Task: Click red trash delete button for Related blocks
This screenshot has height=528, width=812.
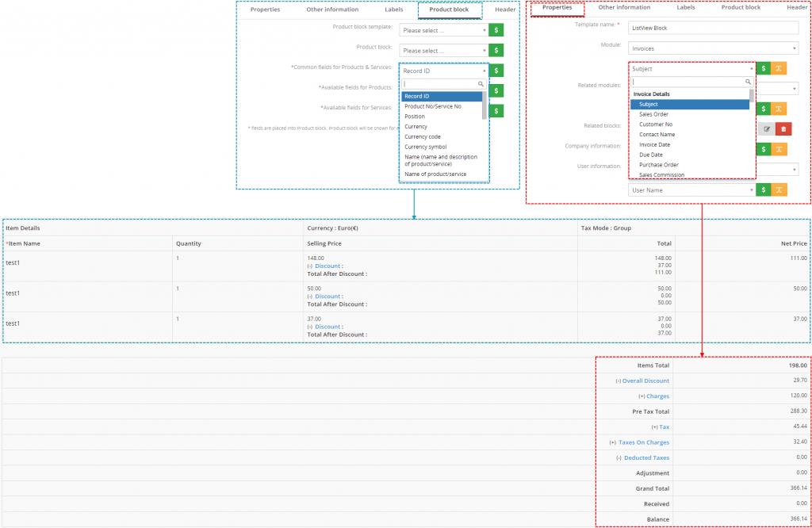Action: tap(783, 128)
